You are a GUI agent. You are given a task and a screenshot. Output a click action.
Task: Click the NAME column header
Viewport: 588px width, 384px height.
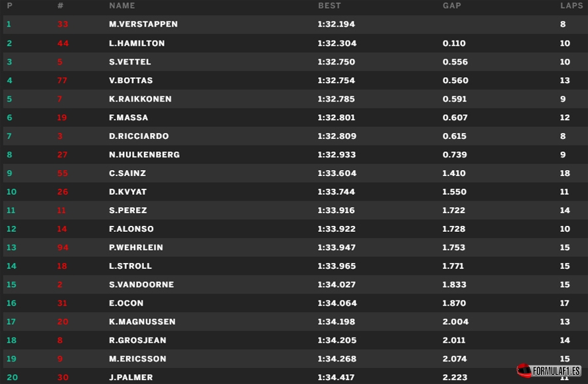[x=122, y=5]
